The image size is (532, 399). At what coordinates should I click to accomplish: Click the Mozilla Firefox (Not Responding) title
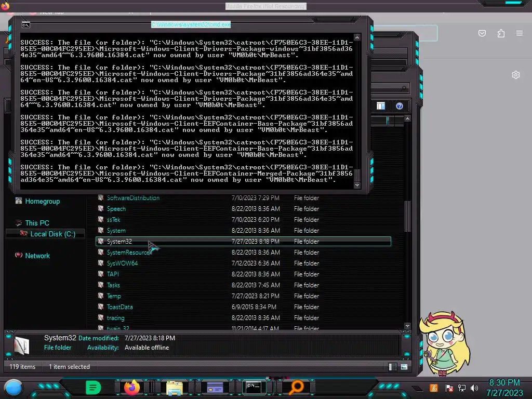pyautogui.click(x=266, y=6)
